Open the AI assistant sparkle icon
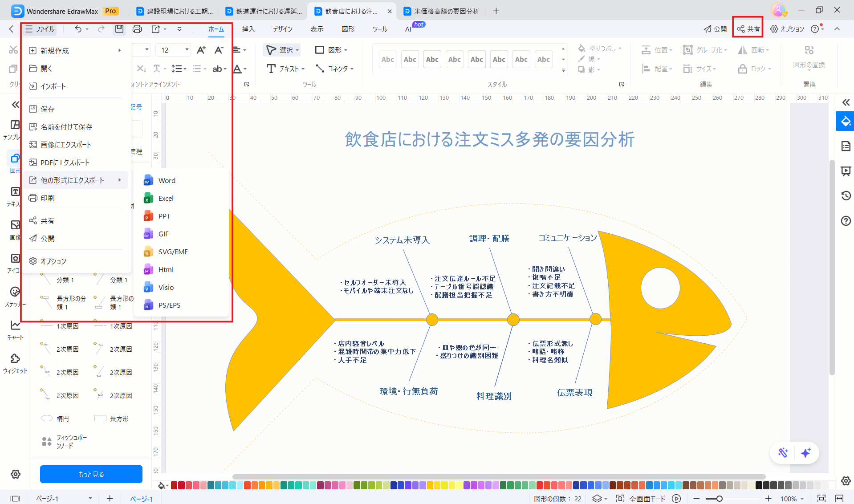The height and width of the screenshot is (504, 854). (x=805, y=453)
